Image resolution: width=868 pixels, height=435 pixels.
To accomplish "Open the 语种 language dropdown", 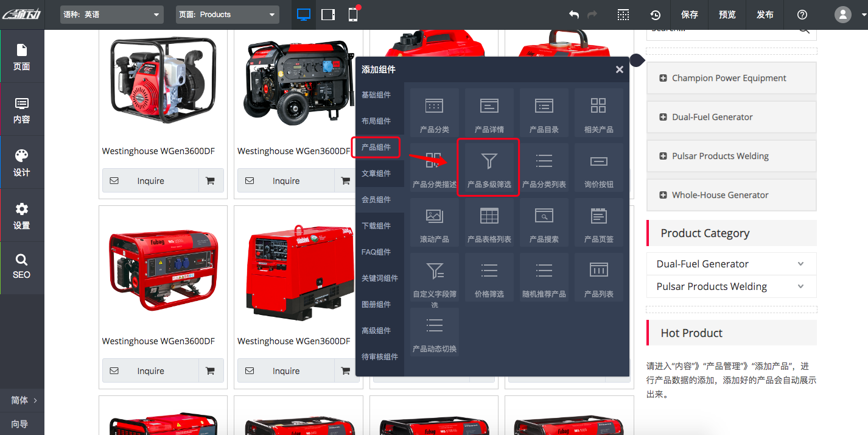I will tap(112, 15).
